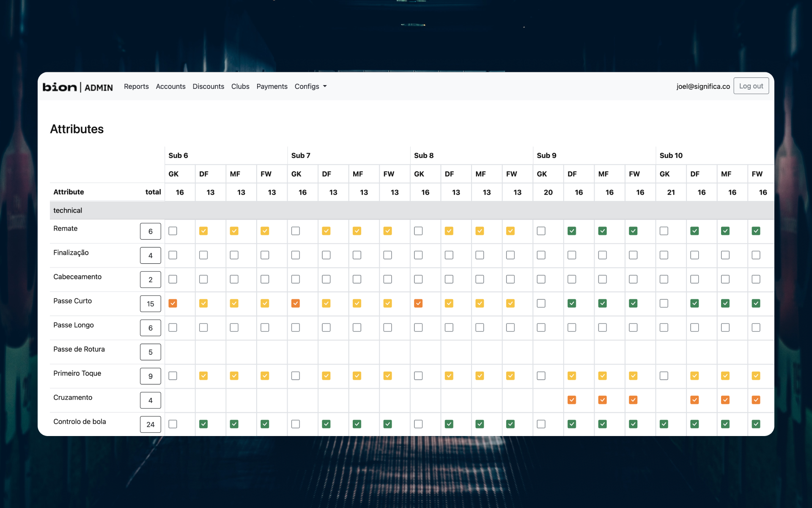Uncheck Controlo de bola Sub 10 GK checkbox
812x508 pixels.
pyautogui.click(x=664, y=424)
